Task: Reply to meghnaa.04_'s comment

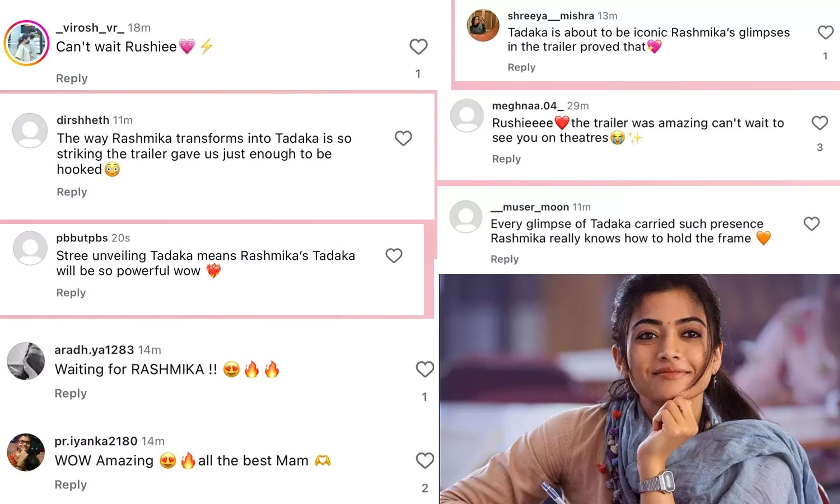Action: click(x=506, y=158)
